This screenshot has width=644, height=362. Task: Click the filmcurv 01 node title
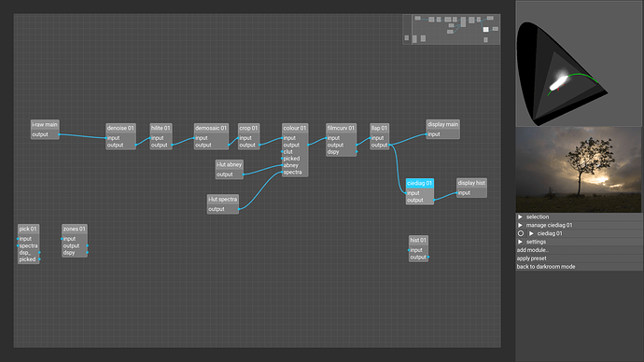(341, 128)
